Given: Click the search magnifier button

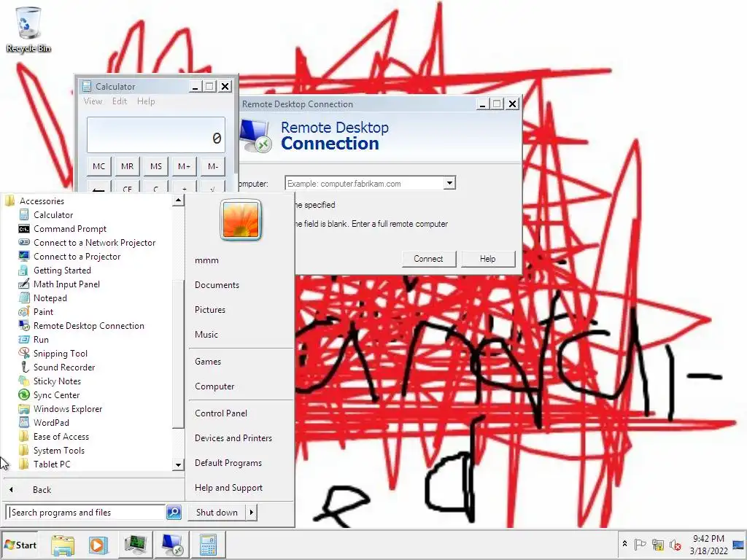Looking at the screenshot, I should (174, 513).
